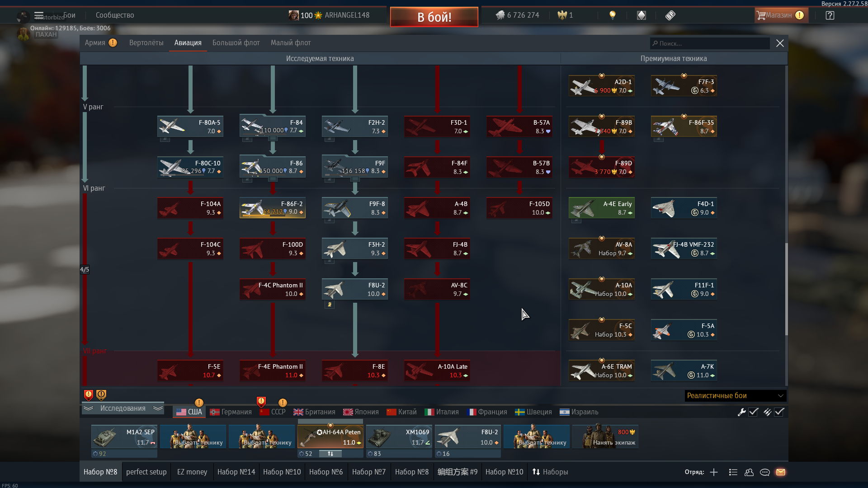Viewport: 868px width, 488px height.
Task: Select the M1A2 SEP crew slot
Action: [124, 436]
